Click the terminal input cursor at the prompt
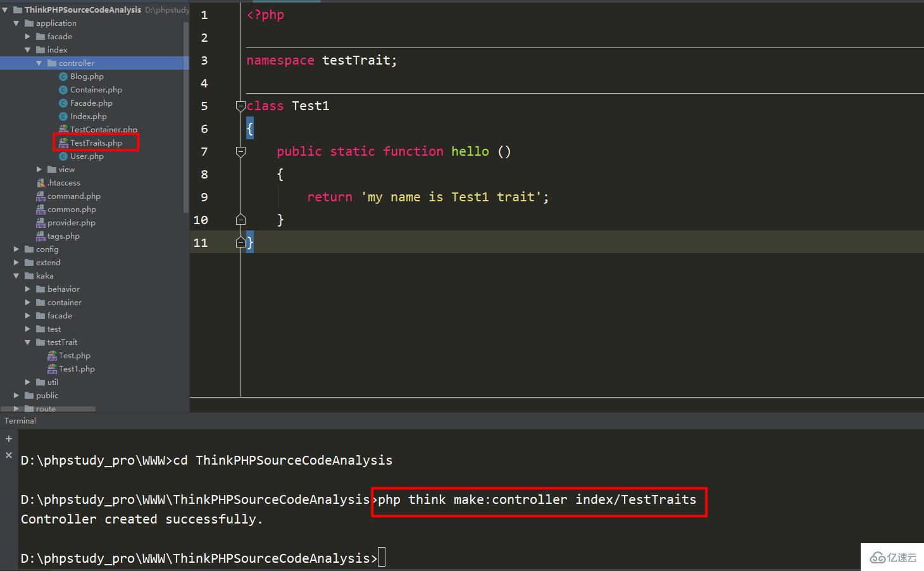The height and width of the screenshot is (571, 924). coord(382,558)
